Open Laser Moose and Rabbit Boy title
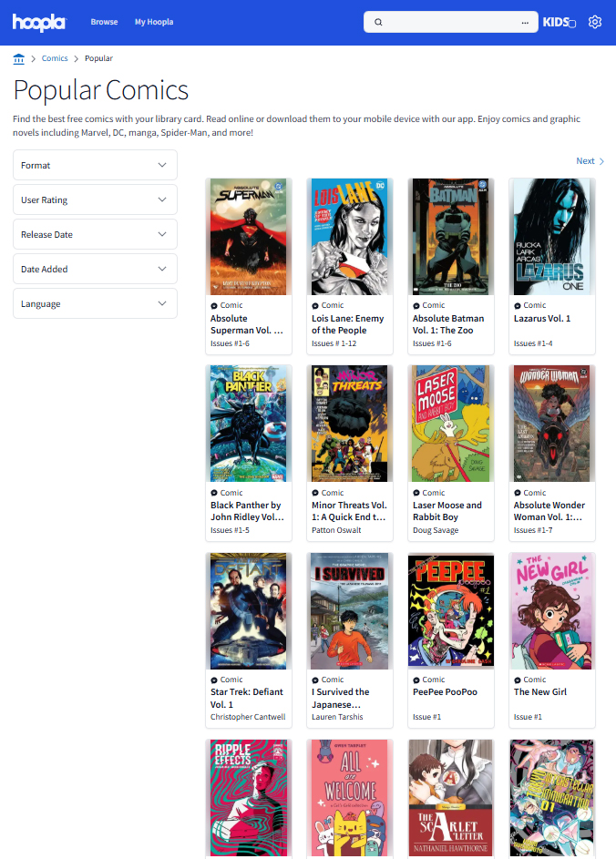Viewport: 616px width, 859px height. tap(448, 511)
